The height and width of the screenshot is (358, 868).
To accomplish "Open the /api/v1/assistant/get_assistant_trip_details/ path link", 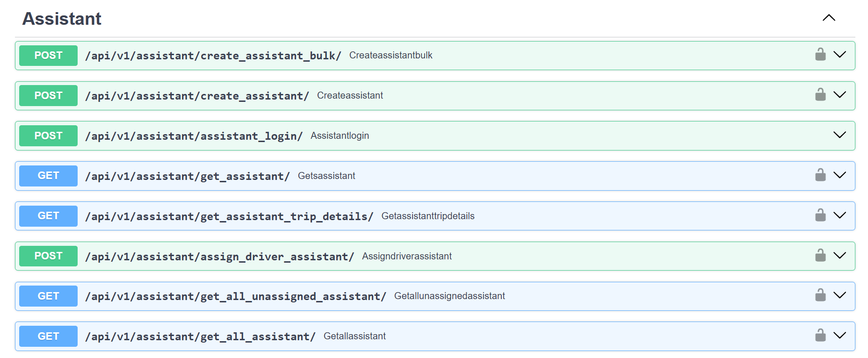I will click(229, 216).
